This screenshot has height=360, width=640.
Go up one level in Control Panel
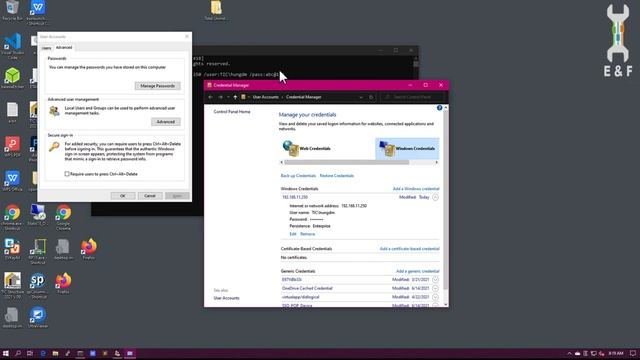[235, 97]
